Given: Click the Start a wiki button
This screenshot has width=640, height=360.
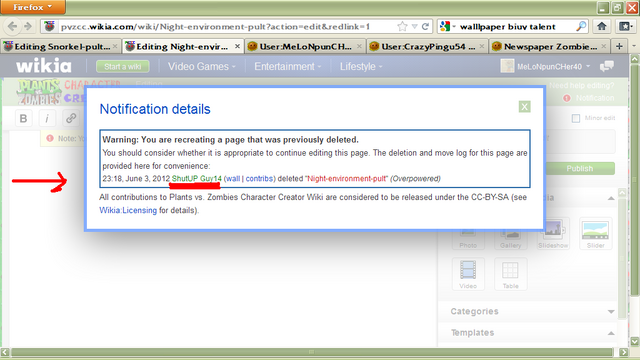Looking at the screenshot, I should [x=122, y=67].
